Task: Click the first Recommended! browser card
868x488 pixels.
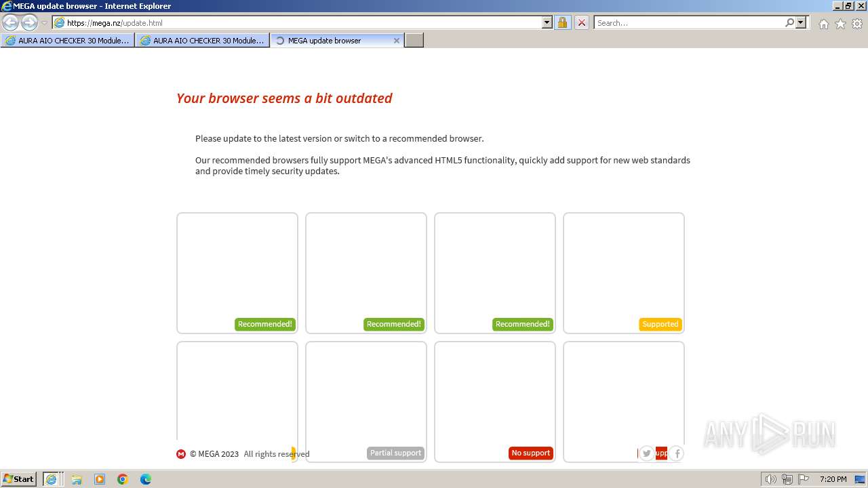Action: 237,273
